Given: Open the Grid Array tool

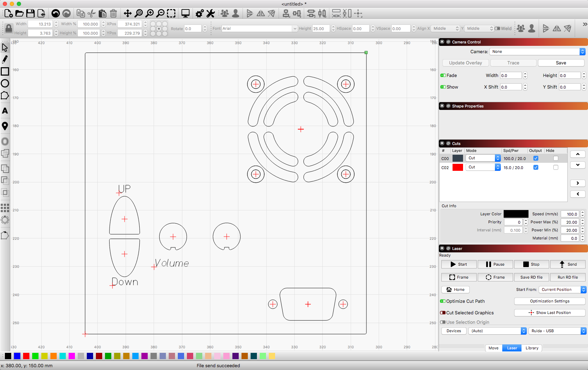Looking at the screenshot, I should click(5, 208).
